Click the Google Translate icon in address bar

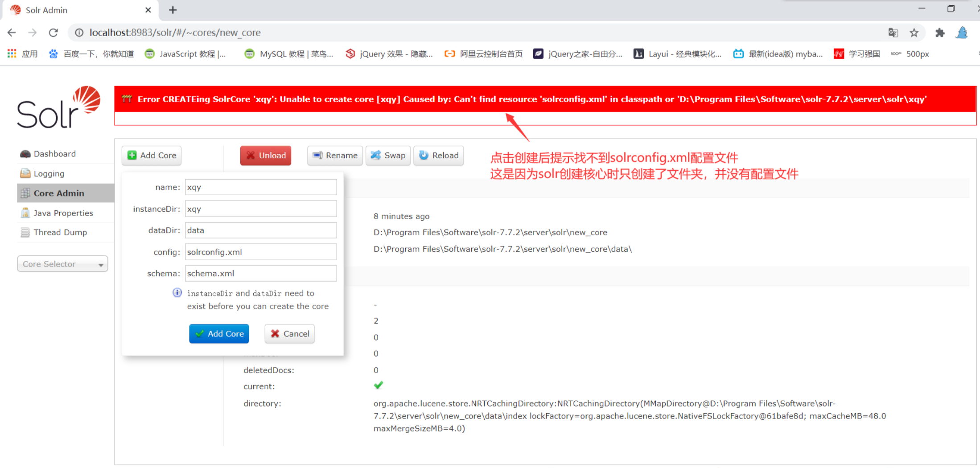893,33
